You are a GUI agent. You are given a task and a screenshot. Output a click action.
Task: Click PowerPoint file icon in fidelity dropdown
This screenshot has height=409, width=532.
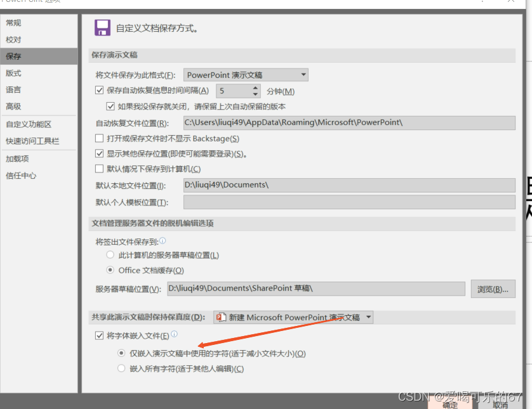pos(221,318)
